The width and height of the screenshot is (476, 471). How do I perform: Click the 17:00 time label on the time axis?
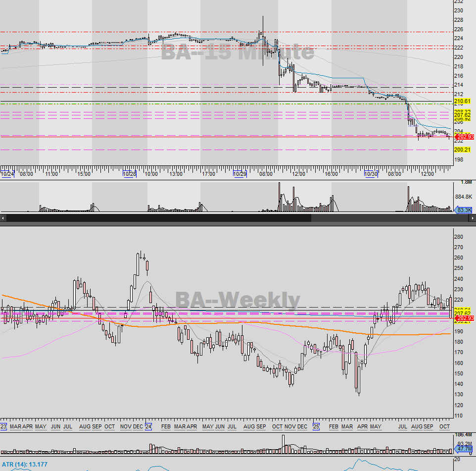click(208, 174)
